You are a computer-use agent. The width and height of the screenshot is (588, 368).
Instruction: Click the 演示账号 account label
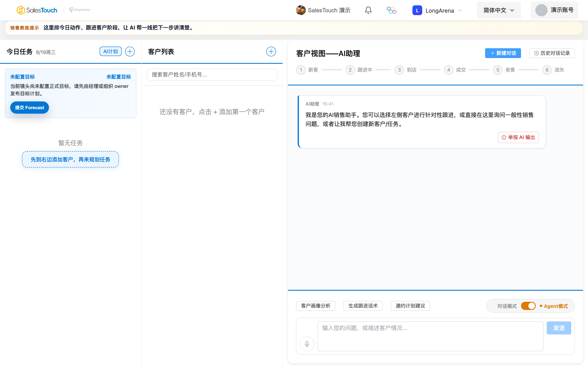click(x=562, y=10)
